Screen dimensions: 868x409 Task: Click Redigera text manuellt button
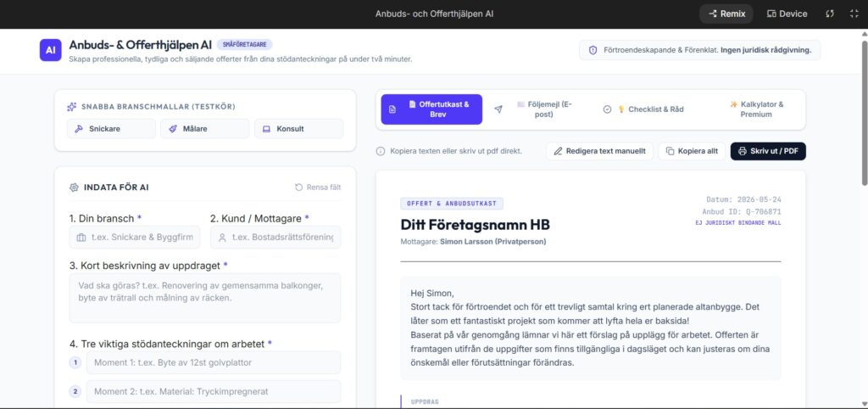point(599,151)
